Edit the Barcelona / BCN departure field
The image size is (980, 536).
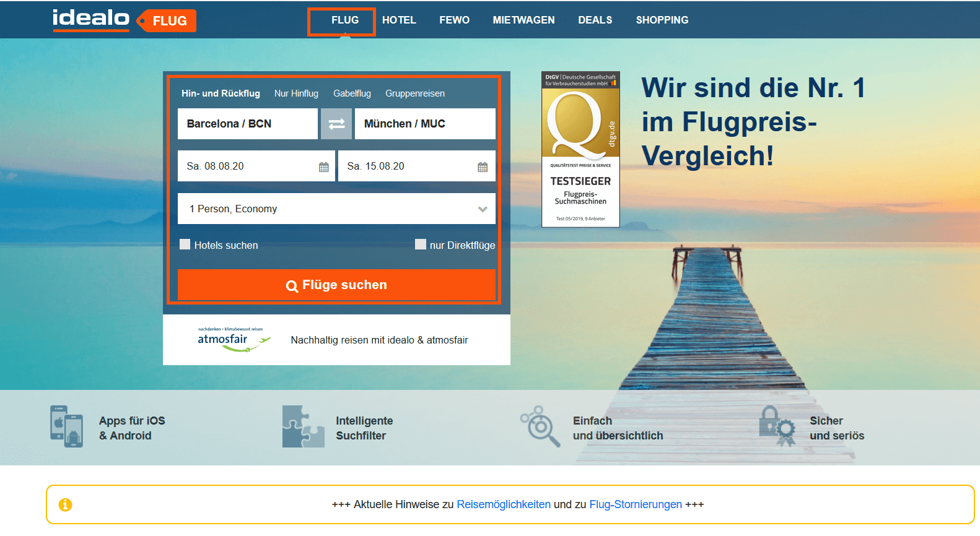[248, 124]
